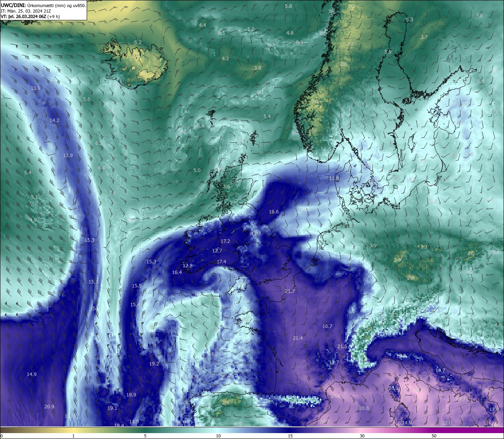Select the 3.7 value label
Viewport: 504px width, 439px height.
[x=424, y=37]
